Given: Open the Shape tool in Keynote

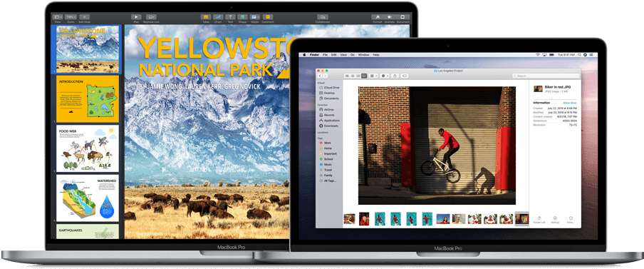Looking at the screenshot, I should point(243,17).
